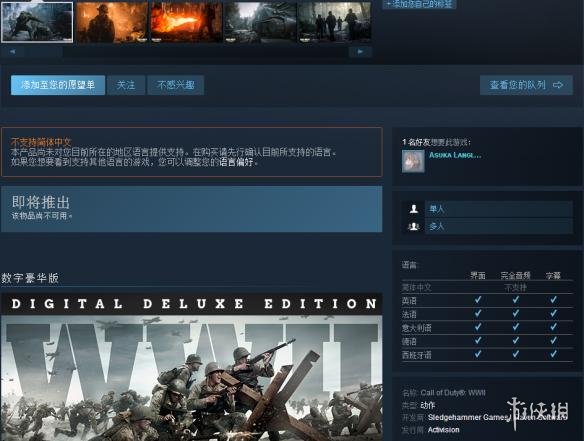Click the friend avatar image
The height and width of the screenshot is (441, 584).
point(413,161)
